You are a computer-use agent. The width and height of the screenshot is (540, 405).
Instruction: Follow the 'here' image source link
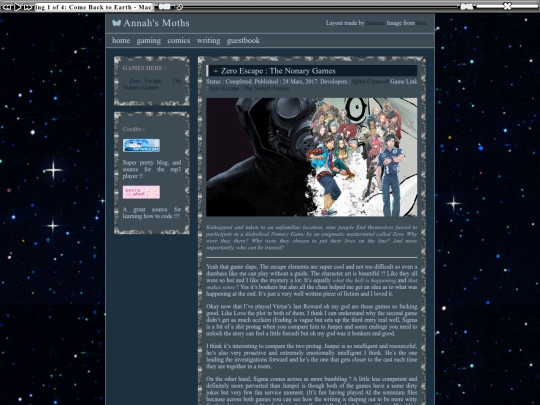pyautogui.click(x=421, y=23)
